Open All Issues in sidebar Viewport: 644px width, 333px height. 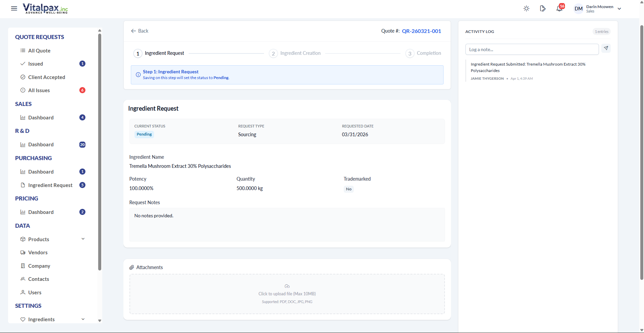[39, 90]
